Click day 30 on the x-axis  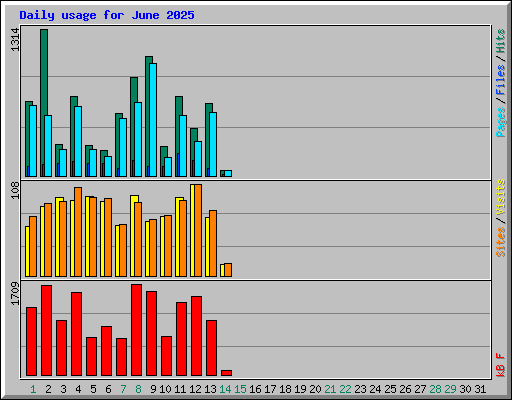[x=465, y=389]
